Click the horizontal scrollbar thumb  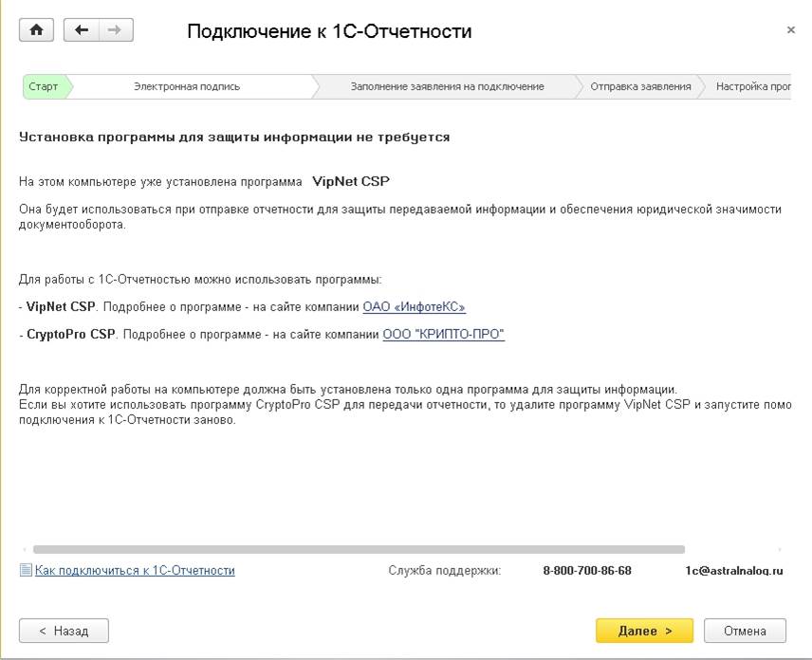pos(359,549)
